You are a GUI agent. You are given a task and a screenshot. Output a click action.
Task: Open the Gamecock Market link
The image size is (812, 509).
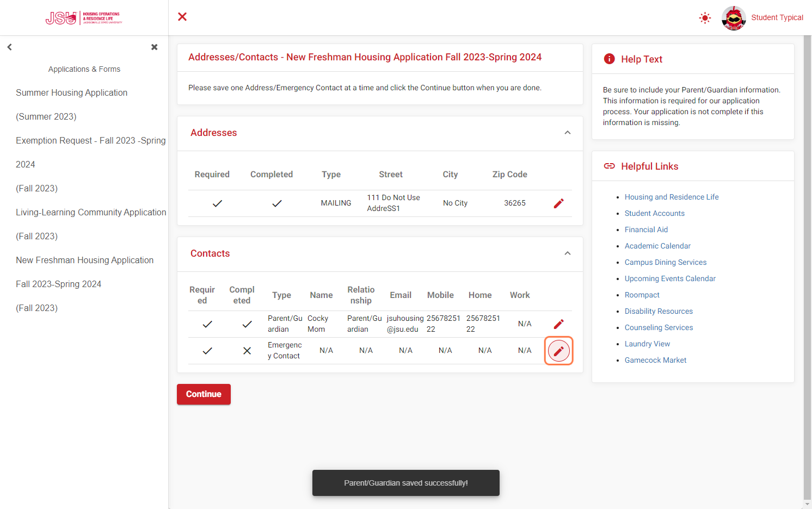(655, 360)
